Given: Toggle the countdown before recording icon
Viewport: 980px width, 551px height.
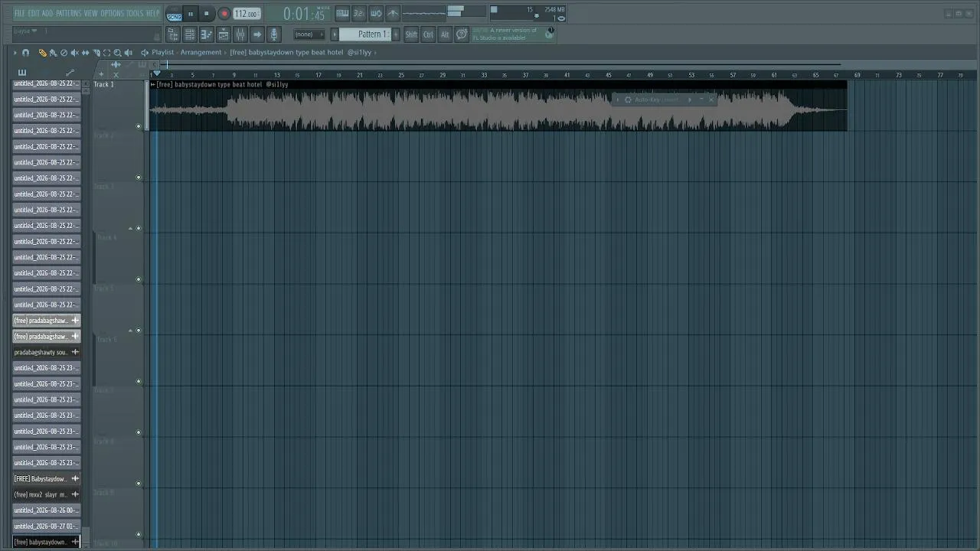Looking at the screenshot, I should click(359, 14).
